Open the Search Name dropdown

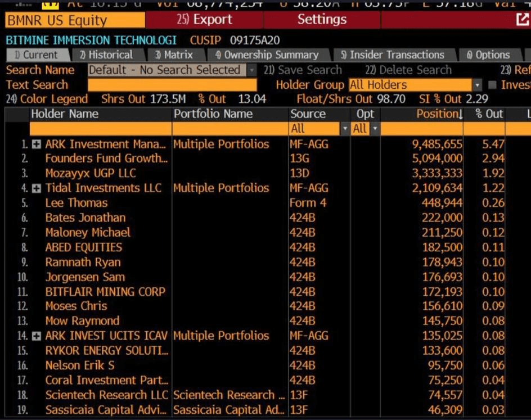251,70
